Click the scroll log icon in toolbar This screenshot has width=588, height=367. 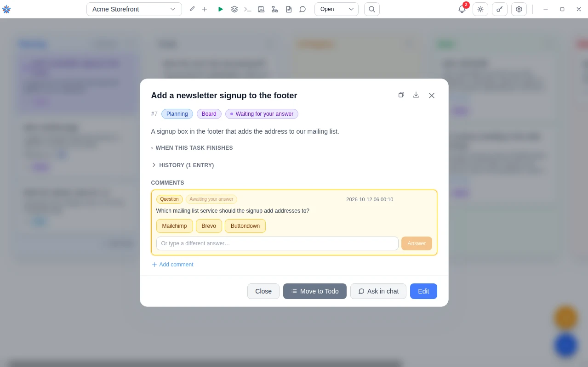click(x=261, y=9)
